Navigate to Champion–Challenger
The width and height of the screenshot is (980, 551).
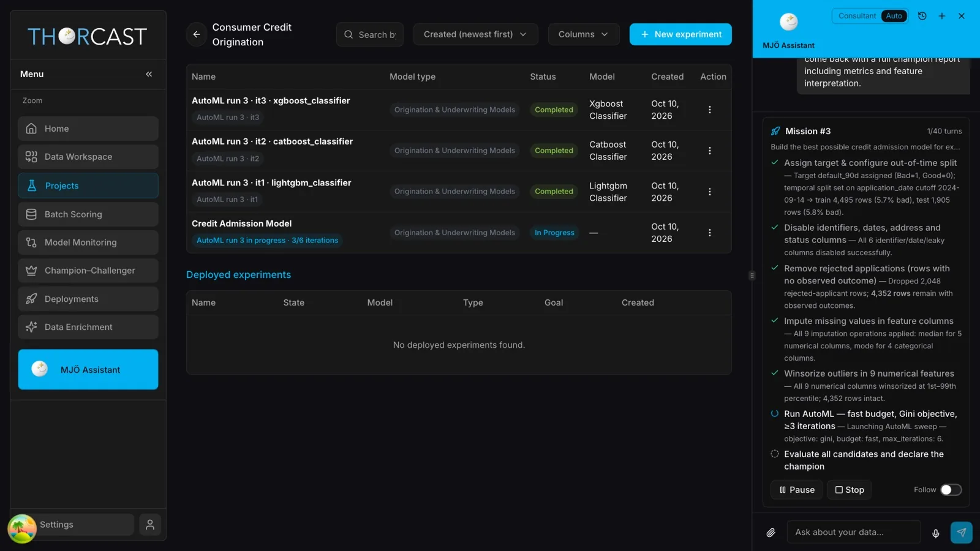point(88,271)
